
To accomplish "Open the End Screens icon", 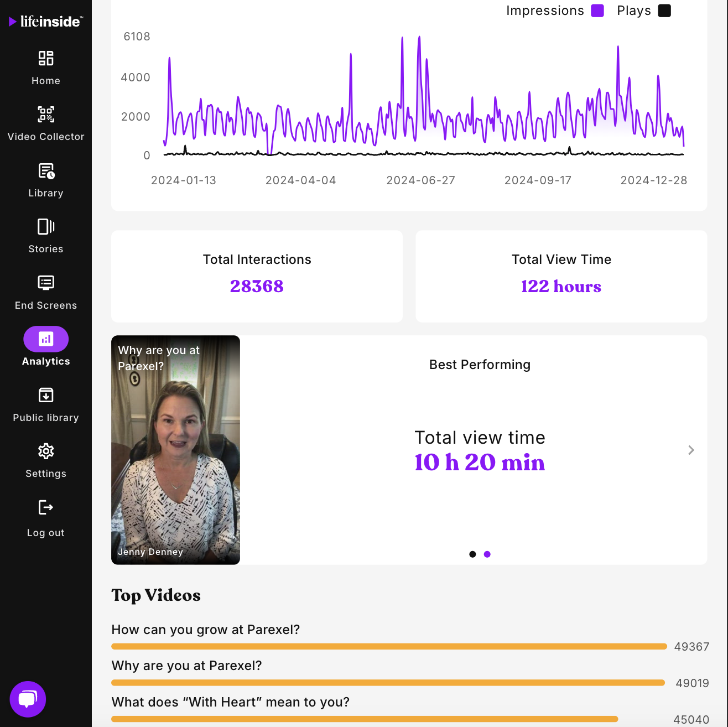I will [46, 283].
